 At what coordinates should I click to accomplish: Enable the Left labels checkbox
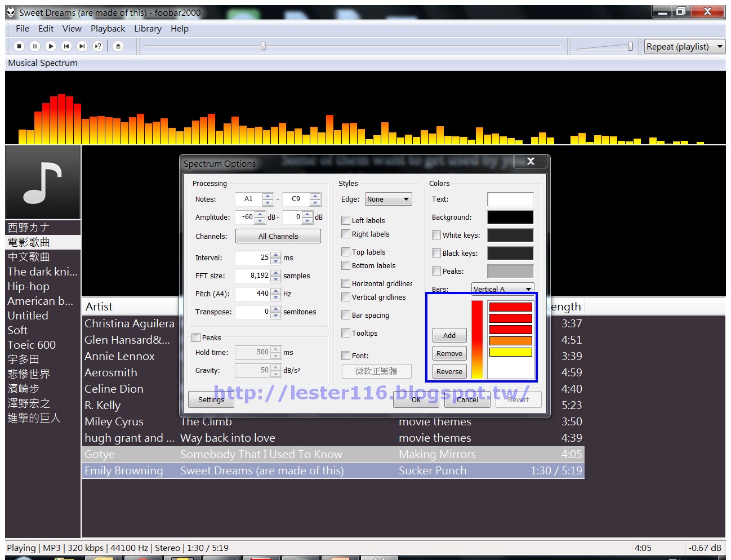[x=346, y=220]
